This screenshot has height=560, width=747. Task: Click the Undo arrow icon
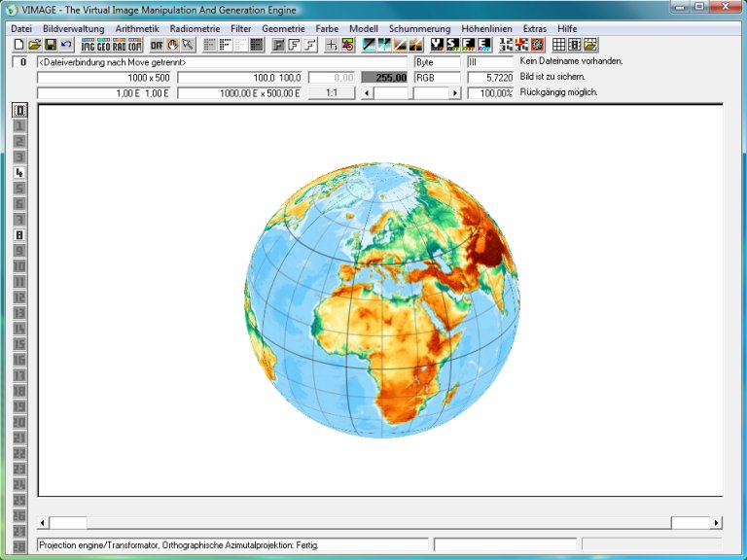pyautogui.click(x=66, y=45)
